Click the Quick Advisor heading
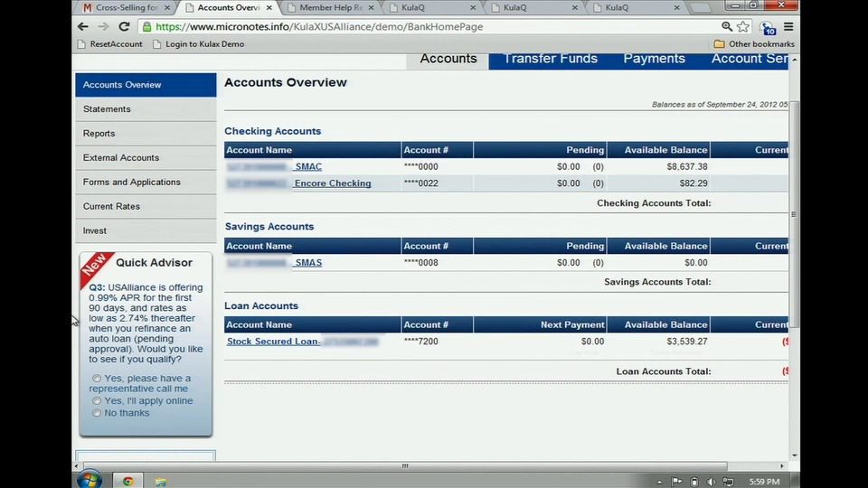Viewport: 868px width, 488px height. tap(154, 263)
